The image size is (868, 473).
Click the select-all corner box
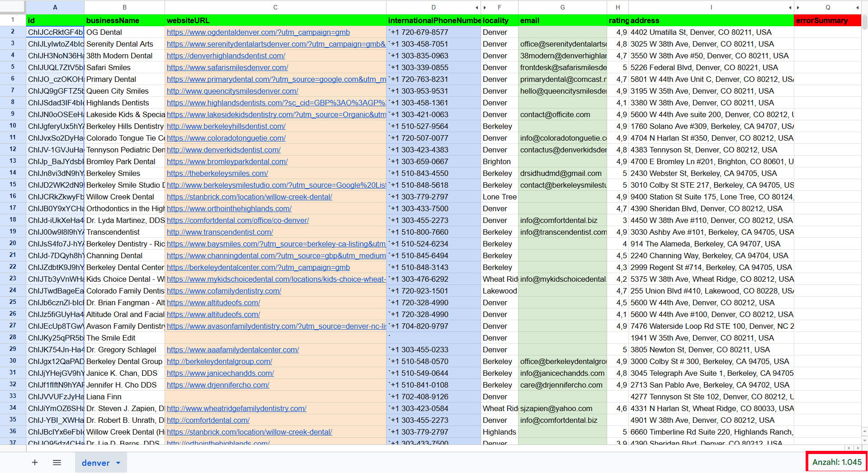pyautogui.click(x=13, y=7)
